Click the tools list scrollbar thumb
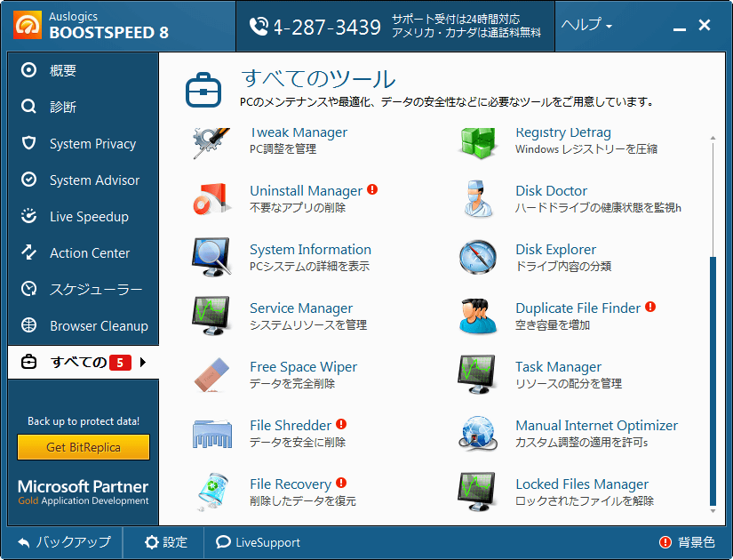The image size is (733, 560). [713, 381]
